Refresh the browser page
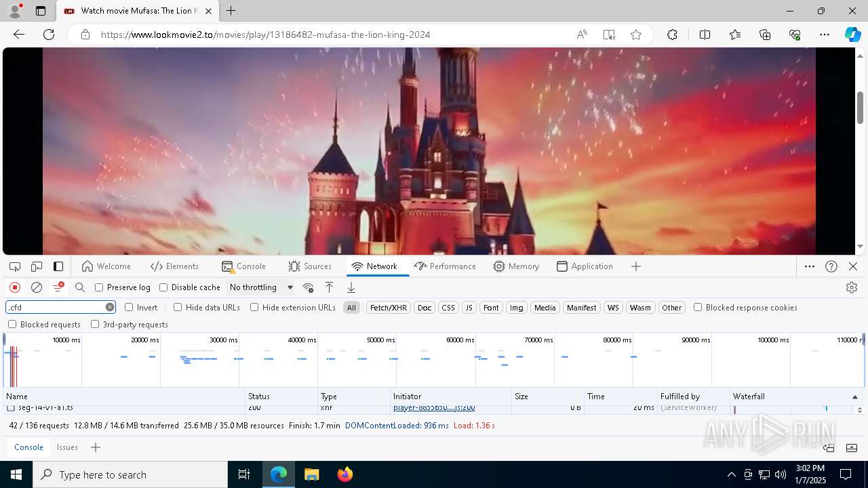 pyautogui.click(x=49, y=35)
